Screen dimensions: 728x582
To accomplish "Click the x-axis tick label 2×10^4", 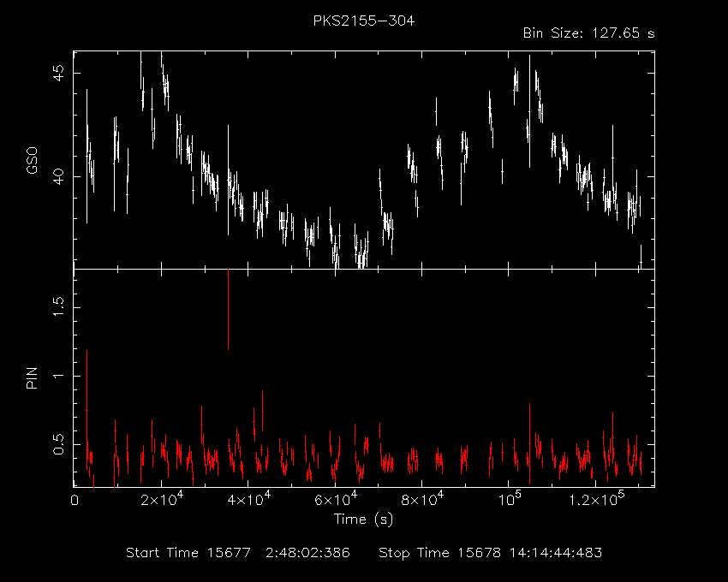I will [x=161, y=499].
